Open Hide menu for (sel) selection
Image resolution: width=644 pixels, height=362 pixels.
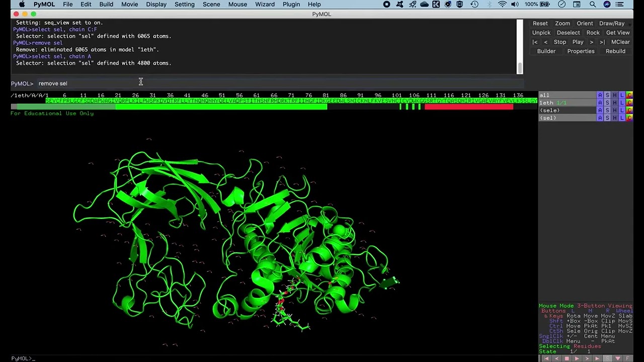coord(614,118)
